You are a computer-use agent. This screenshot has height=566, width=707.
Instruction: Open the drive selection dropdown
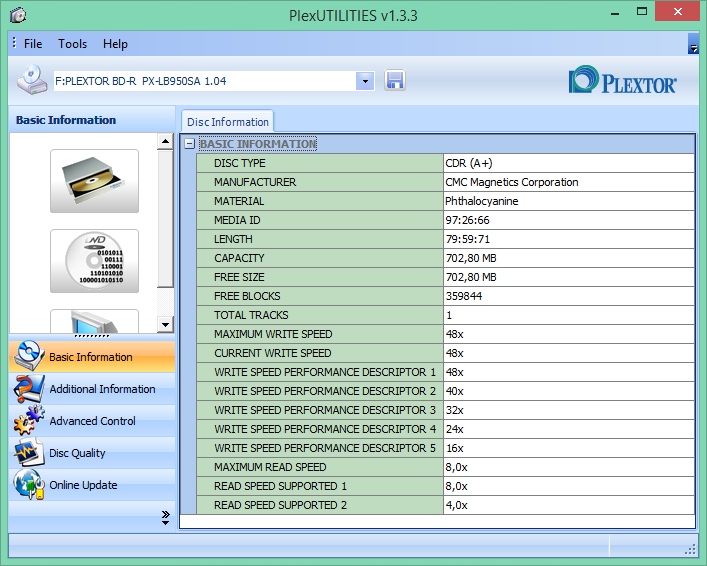(x=365, y=80)
